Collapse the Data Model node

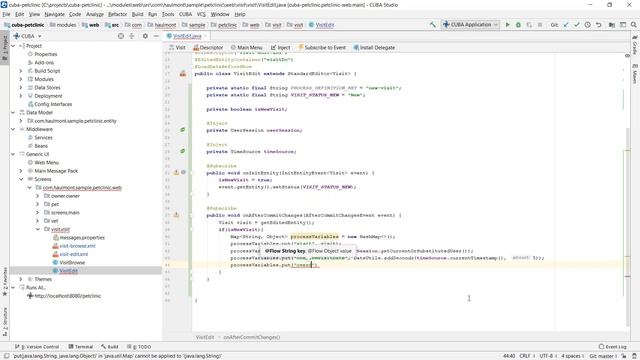click(x=13, y=113)
